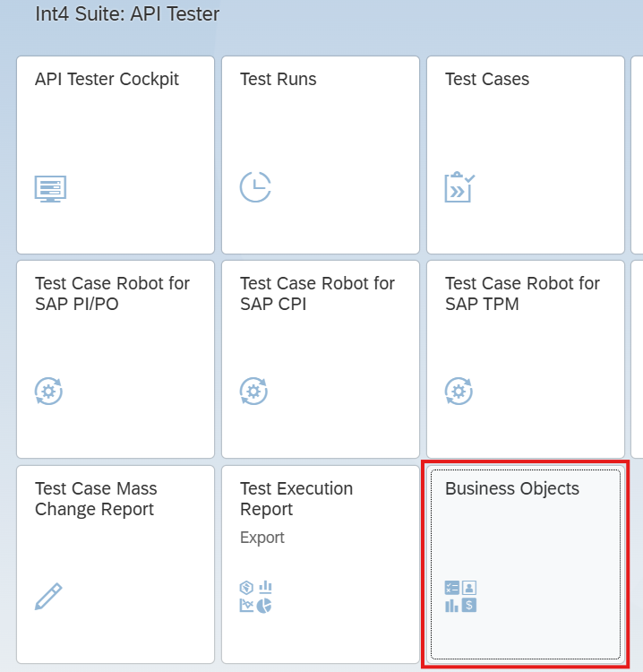The width and height of the screenshot is (643, 672).
Task: Launch Test Case Robot for SAP CPI
Action: 317,293
